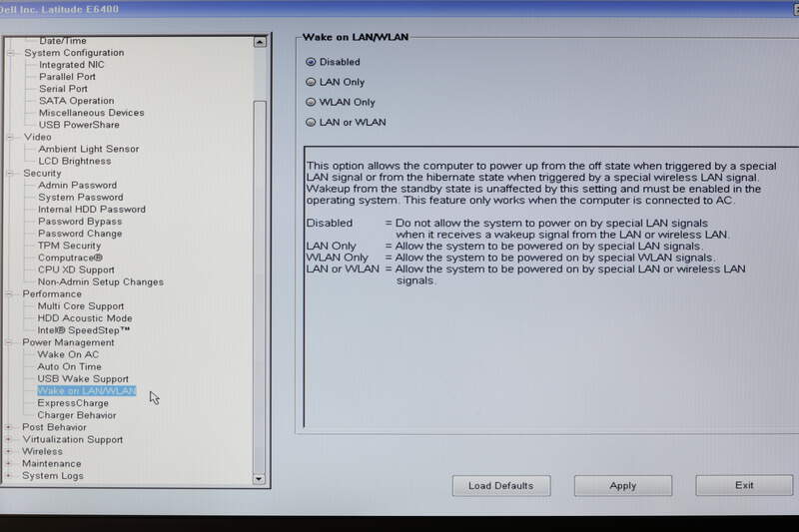The width and height of the screenshot is (799, 532).
Task: Click the Apply button
Action: (622, 486)
